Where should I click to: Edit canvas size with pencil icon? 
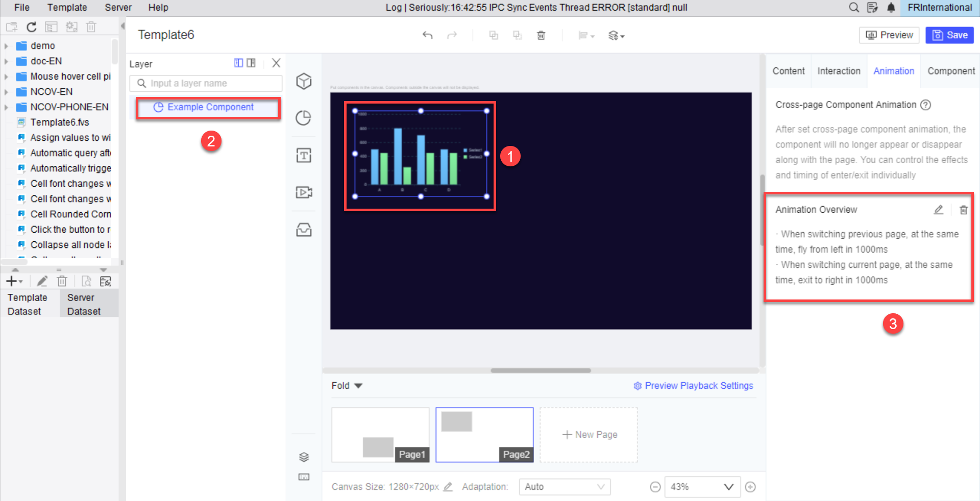point(448,487)
